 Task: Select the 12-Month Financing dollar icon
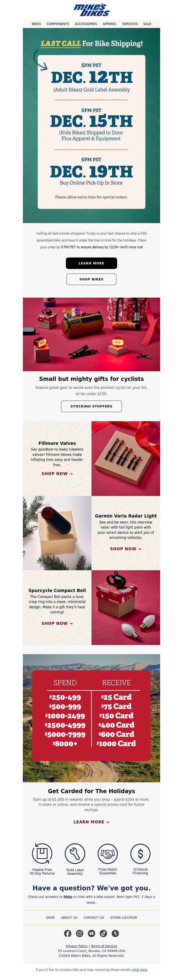tap(140, 853)
